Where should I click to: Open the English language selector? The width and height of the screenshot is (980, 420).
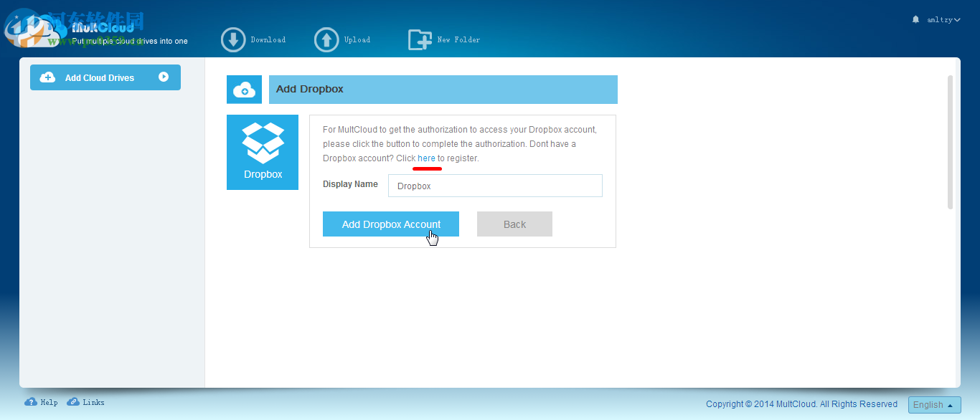tap(934, 404)
